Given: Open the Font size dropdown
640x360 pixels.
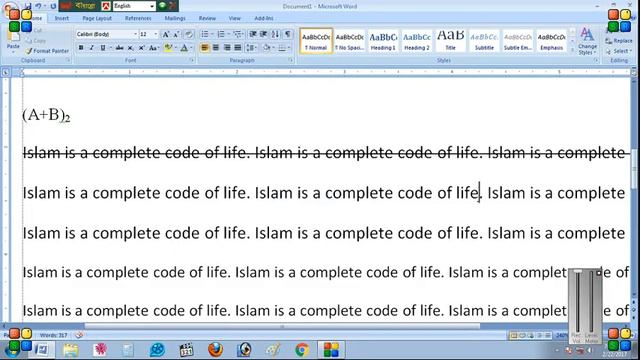Looking at the screenshot, I should point(156,34).
